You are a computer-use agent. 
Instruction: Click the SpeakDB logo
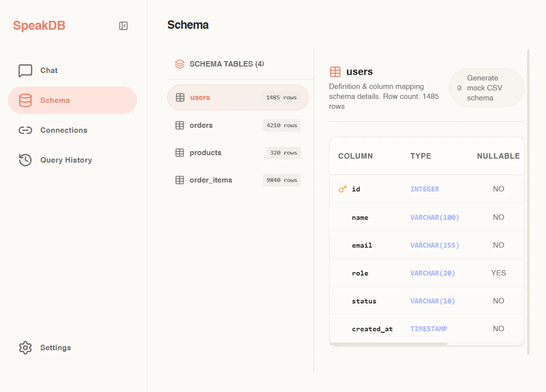click(x=39, y=26)
